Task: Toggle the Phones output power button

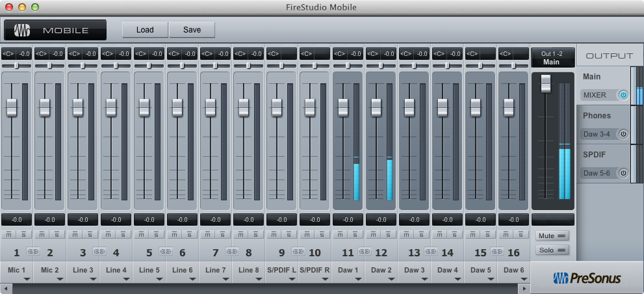Action: [623, 134]
